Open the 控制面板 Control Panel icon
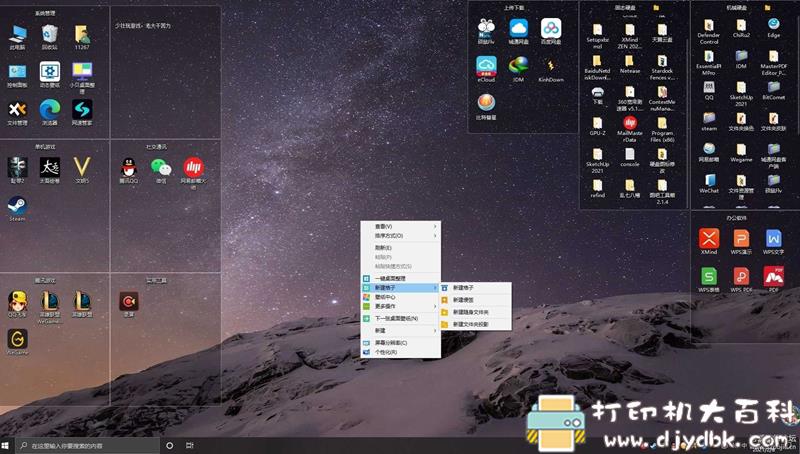The image size is (800, 454). point(17,74)
